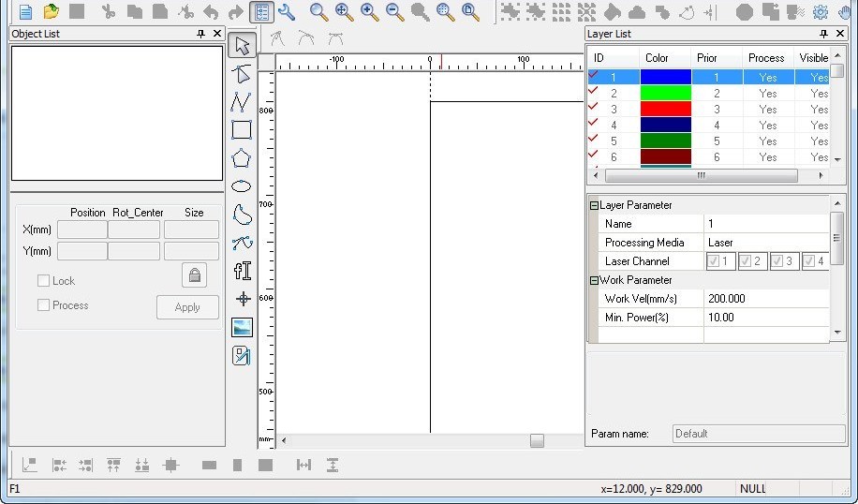Click the zoom to page magnifier icon

click(470, 11)
